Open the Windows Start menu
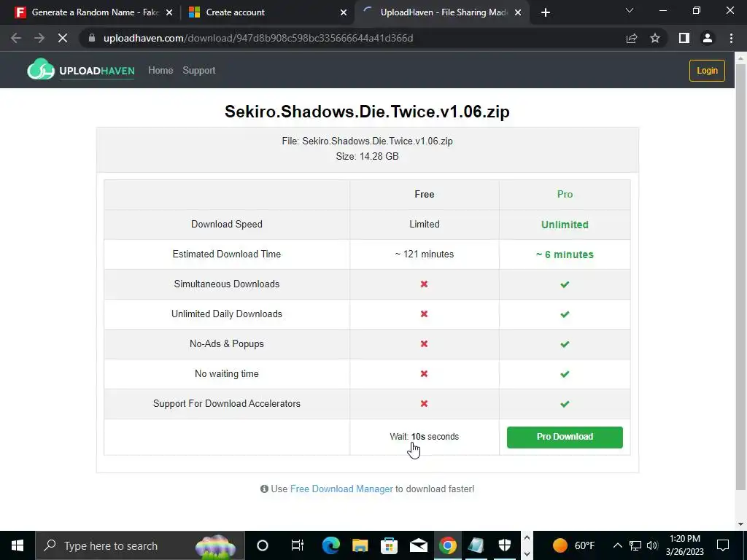747x560 pixels. [18, 545]
